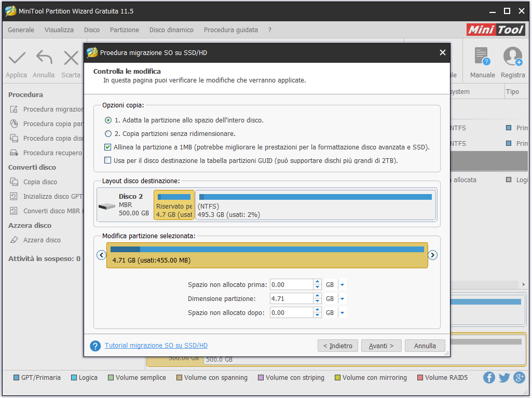
Task: Click the Annulla undo arrow icon
Action: [x=44, y=58]
